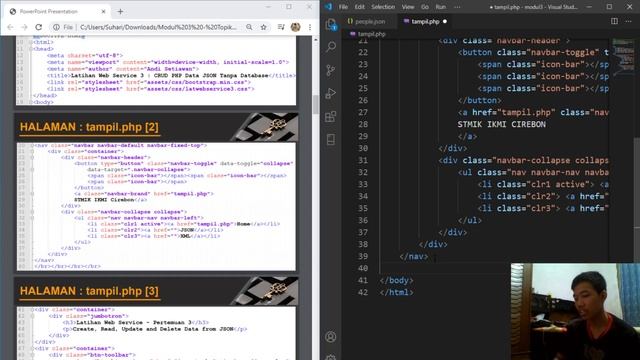The width and height of the screenshot is (640, 360).
Task: Click the </ul> tag on line 36
Action: [x=470, y=220]
